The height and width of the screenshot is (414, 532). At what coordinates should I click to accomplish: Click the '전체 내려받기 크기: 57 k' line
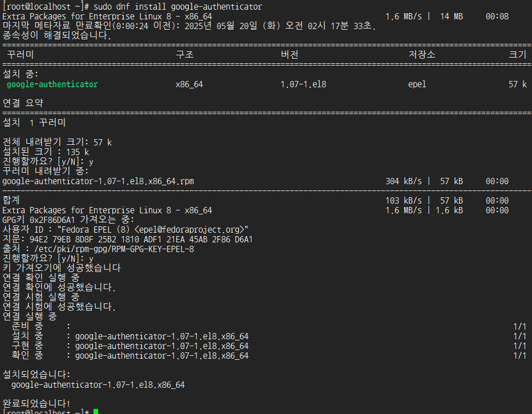pos(57,142)
